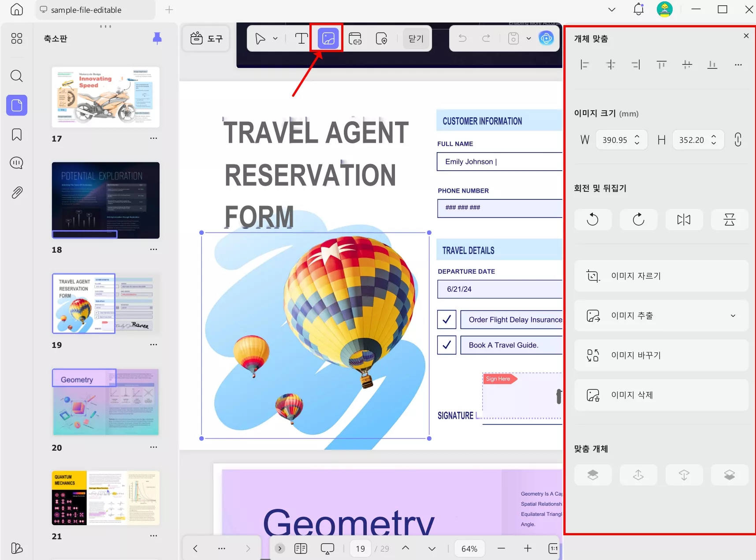Viewport: 756px width, 560px height.
Task: Align objects to the bottom
Action: (712, 65)
